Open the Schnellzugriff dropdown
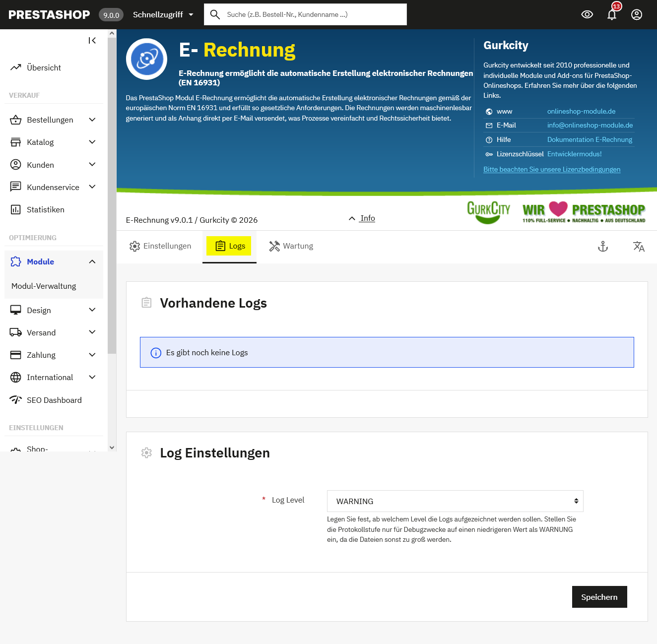Image resolution: width=657 pixels, height=644 pixels. 163,15
